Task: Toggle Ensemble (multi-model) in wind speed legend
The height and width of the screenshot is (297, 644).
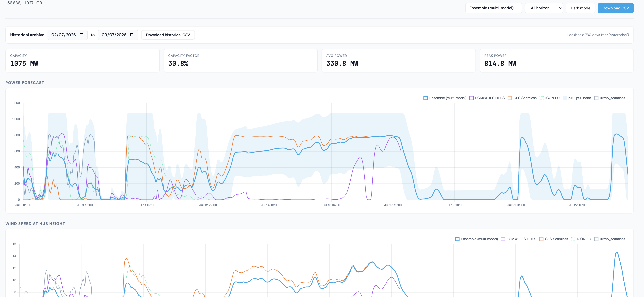Action: click(x=476, y=239)
